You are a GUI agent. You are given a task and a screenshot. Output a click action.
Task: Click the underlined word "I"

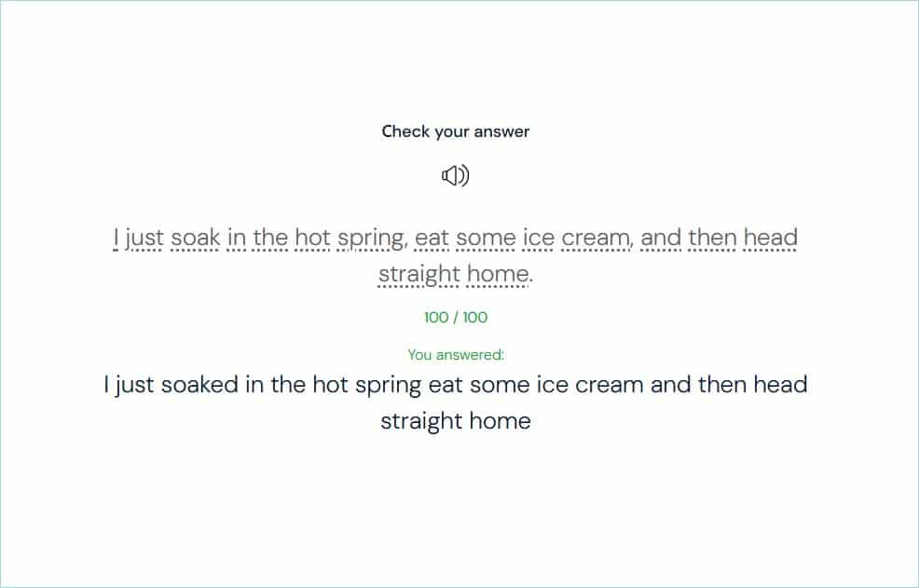click(x=116, y=239)
